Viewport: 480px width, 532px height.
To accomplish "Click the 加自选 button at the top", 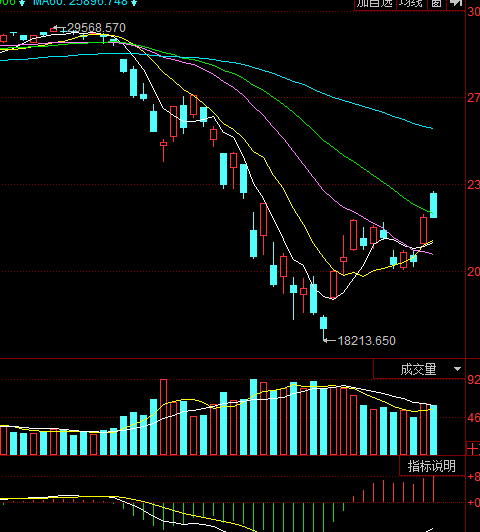I will 375,4.
